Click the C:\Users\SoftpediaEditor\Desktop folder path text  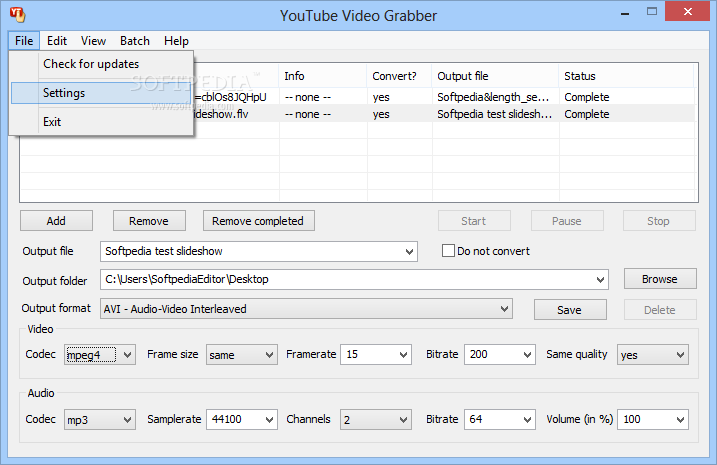coord(187,279)
